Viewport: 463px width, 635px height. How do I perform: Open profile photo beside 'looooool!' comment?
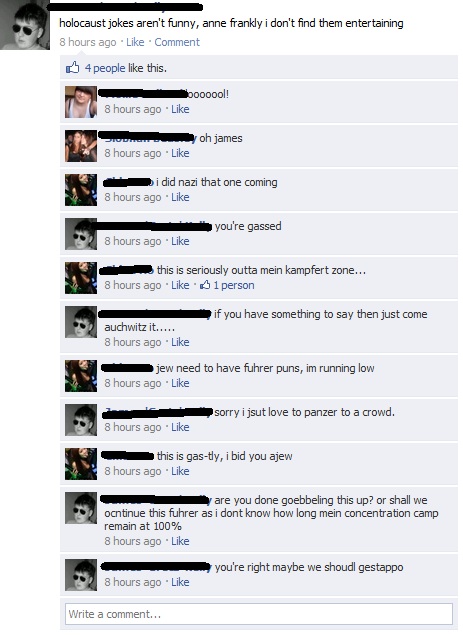(81, 102)
